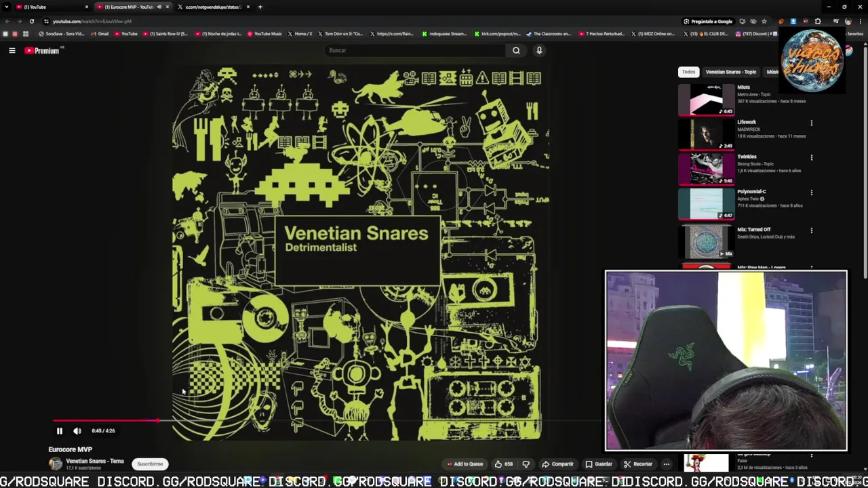Focus the Buscar search field

[415, 50]
